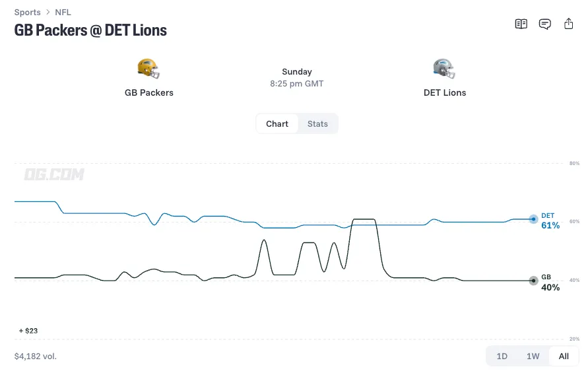Click the GB Packers @ DET Lions heading
588x377 pixels.
coord(90,30)
